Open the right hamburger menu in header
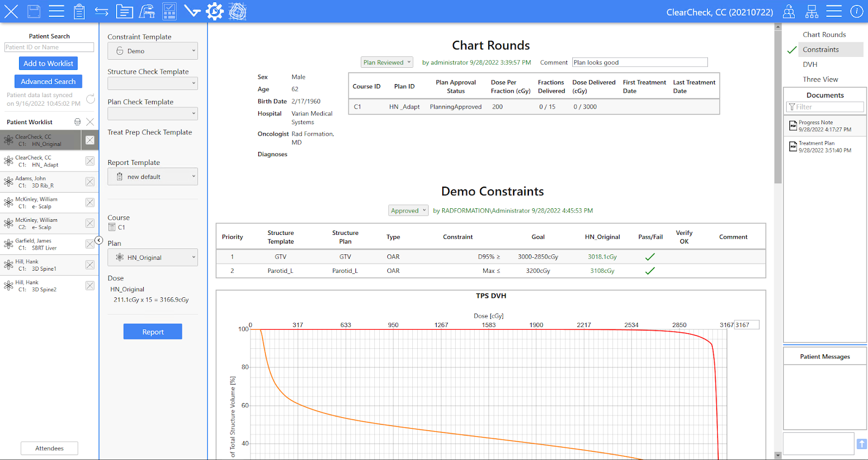This screenshot has height=460, width=868. click(834, 11)
